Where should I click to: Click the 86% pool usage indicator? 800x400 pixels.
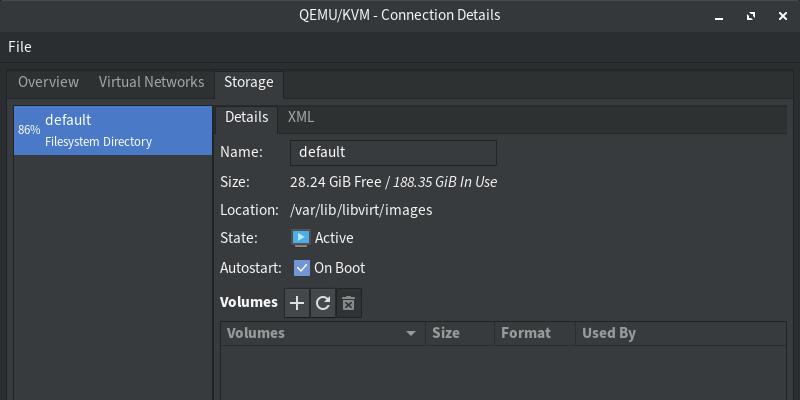click(29, 130)
